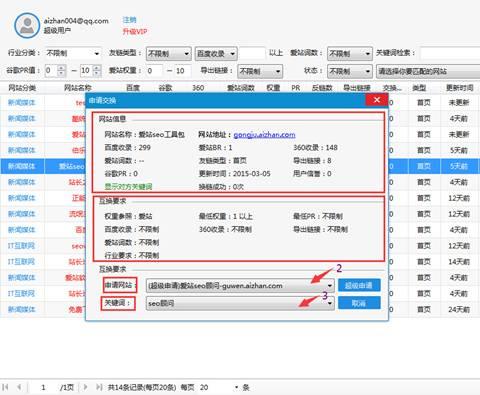Go to the first page of records
Image resolution: width=480 pixels, height=395 pixels.
click(x=5, y=387)
